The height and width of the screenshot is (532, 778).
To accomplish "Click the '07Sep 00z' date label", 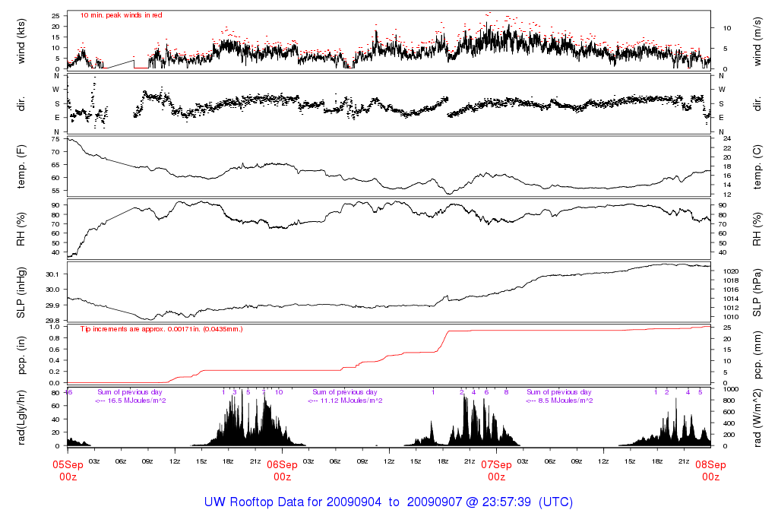I will coord(497,470).
